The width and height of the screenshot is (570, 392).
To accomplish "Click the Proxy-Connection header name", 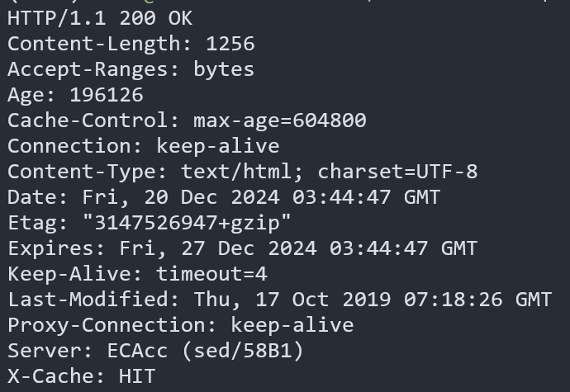I will [x=112, y=325].
